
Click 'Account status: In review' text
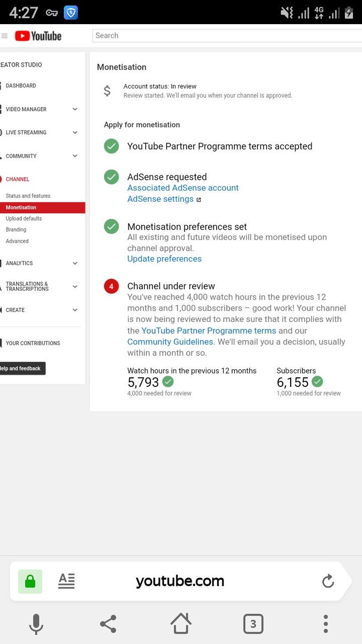(160, 86)
